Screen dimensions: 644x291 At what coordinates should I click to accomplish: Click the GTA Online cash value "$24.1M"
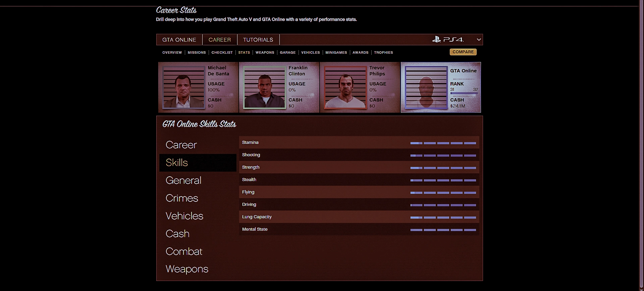coord(458,106)
